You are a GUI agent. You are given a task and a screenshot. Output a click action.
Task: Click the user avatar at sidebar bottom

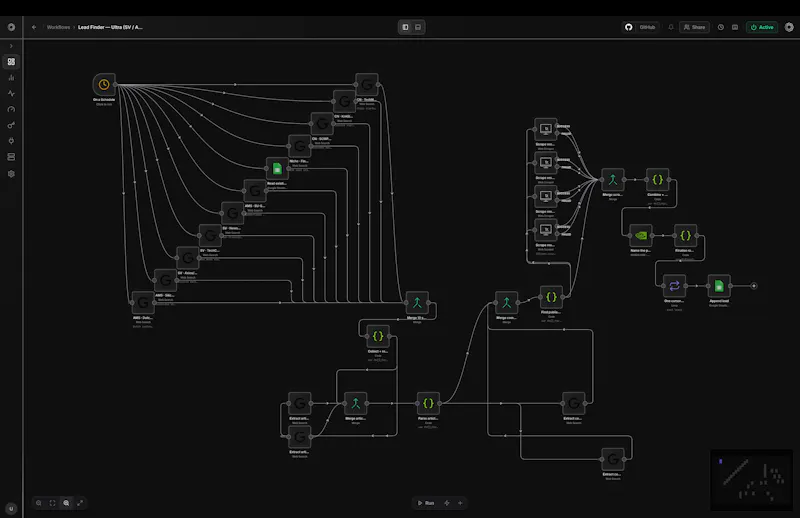pos(11,508)
